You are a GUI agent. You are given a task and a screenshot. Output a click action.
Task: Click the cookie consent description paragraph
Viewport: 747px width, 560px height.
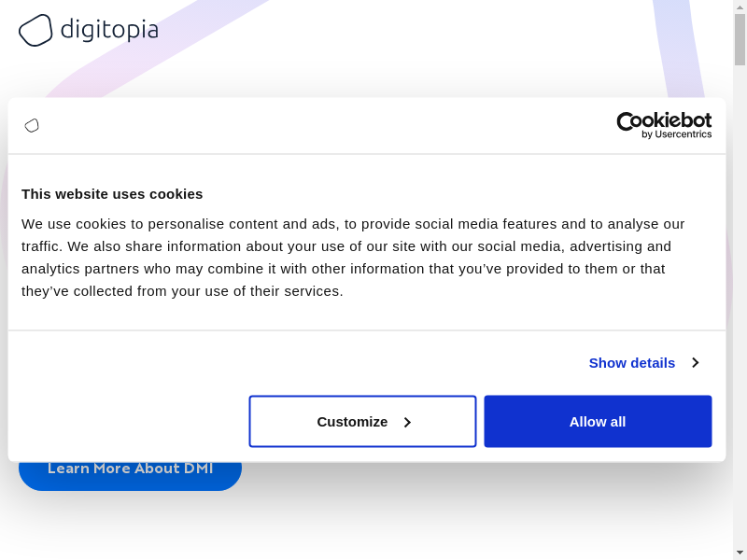(353, 258)
